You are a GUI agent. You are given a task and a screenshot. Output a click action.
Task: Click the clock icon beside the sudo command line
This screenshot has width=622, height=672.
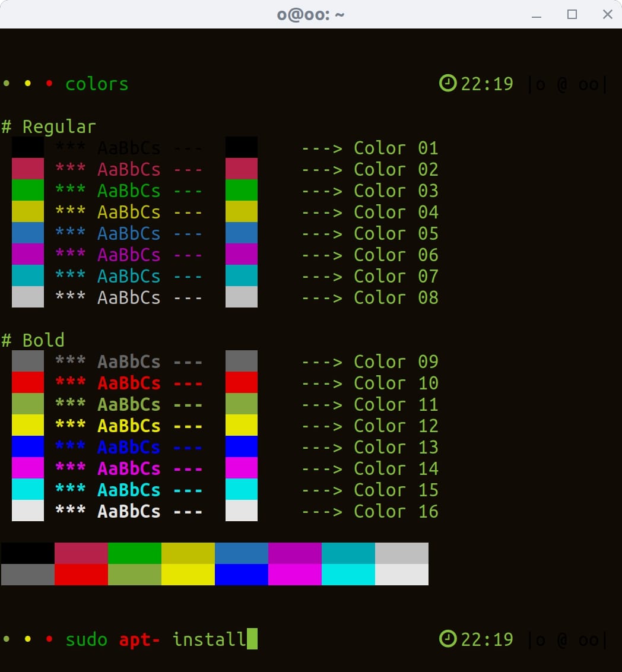[448, 639]
